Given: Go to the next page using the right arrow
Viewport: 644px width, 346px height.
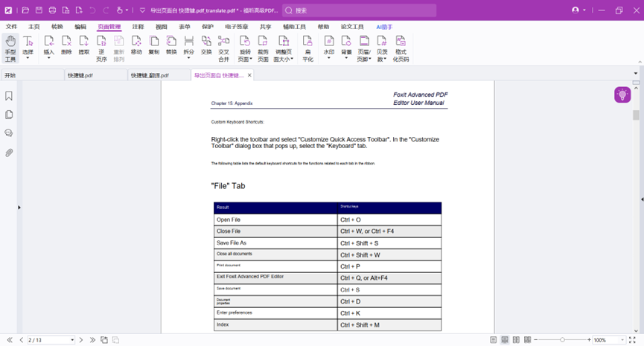Looking at the screenshot, I should coord(81,340).
